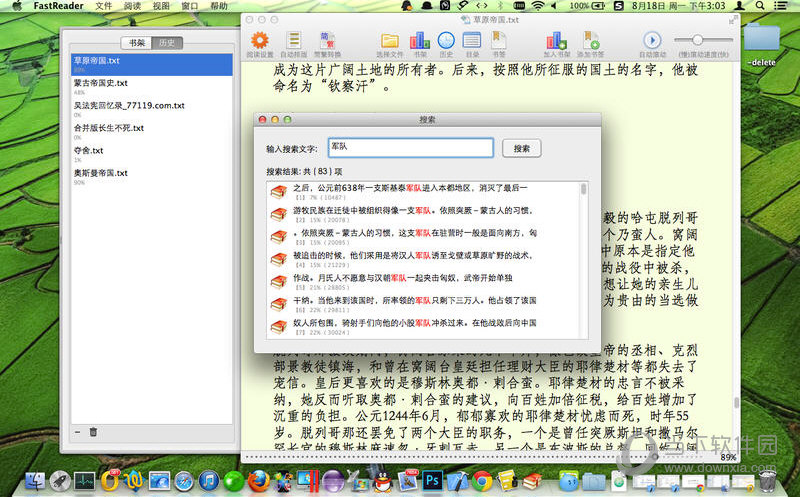The width and height of the screenshot is (800, 497).
Task: Switch to the 书架 tab in sidebar
Action: pos(137,43)
